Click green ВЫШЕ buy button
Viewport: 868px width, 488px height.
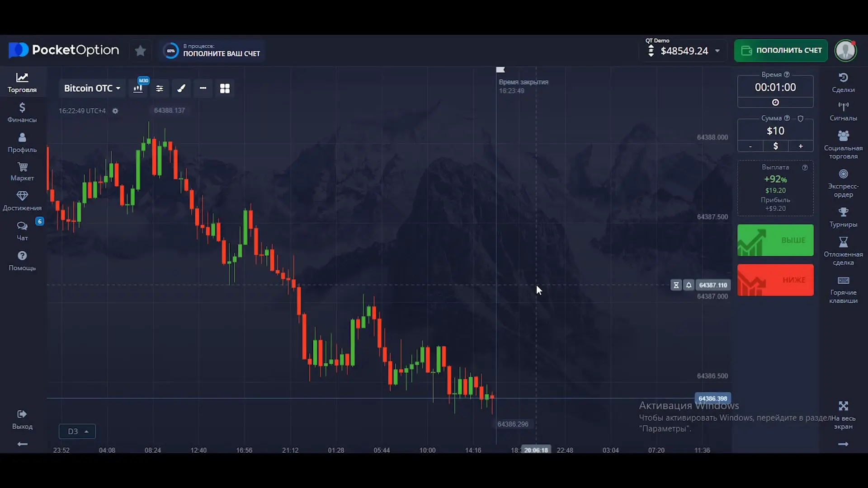[x=775, y=240]
